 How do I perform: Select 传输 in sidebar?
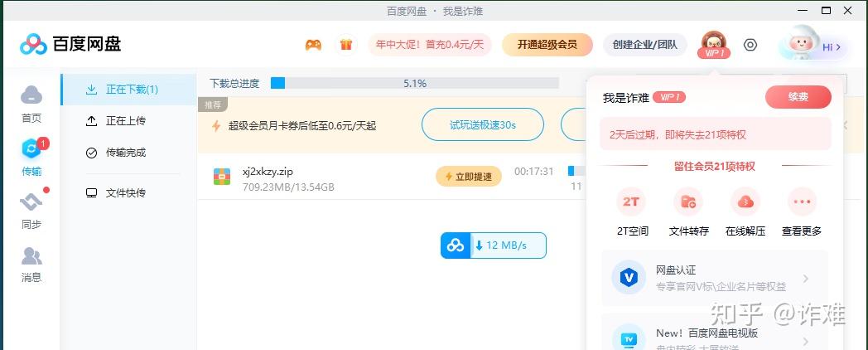[31, 157]
